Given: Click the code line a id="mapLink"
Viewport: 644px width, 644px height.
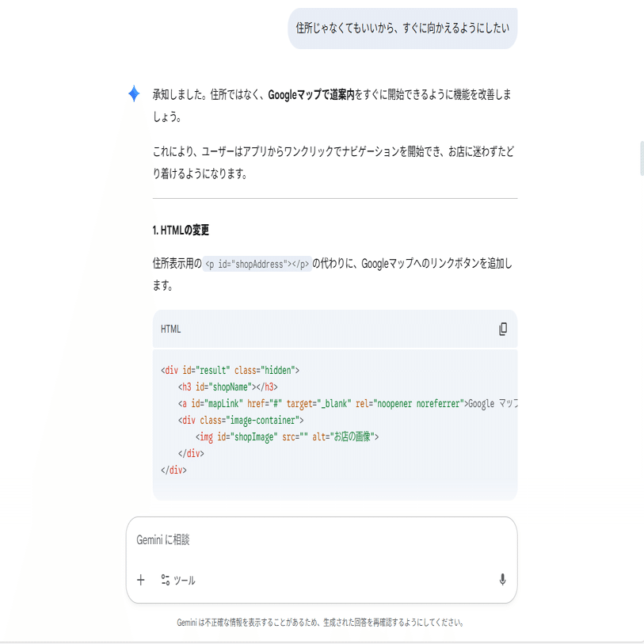Looking at the screenshot, I should coord(348,404).
